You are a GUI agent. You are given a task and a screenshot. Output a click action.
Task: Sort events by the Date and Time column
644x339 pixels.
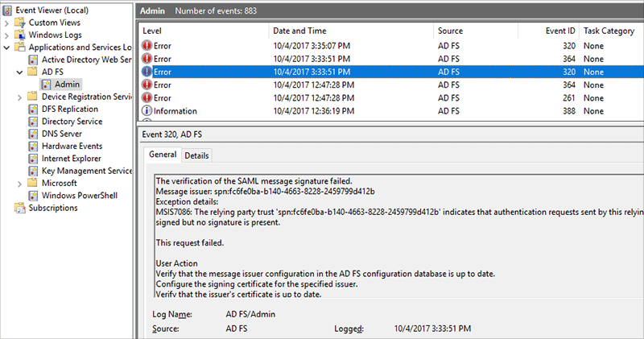299,31
